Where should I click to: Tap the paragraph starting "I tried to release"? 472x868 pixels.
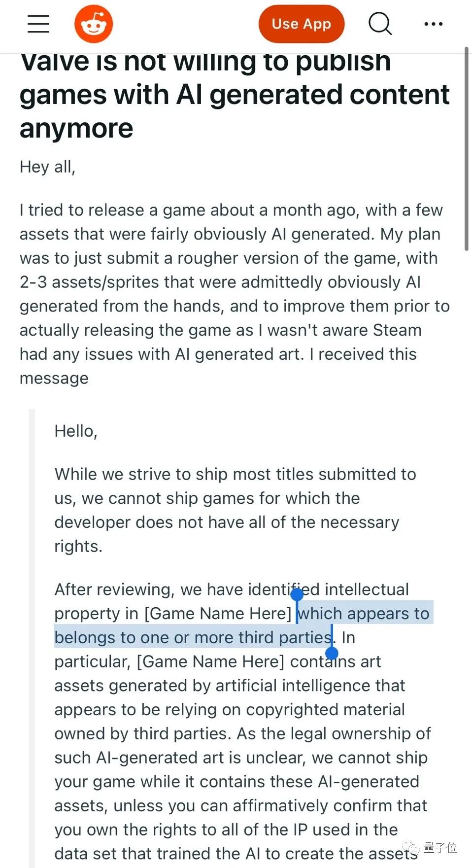[235, 294]
